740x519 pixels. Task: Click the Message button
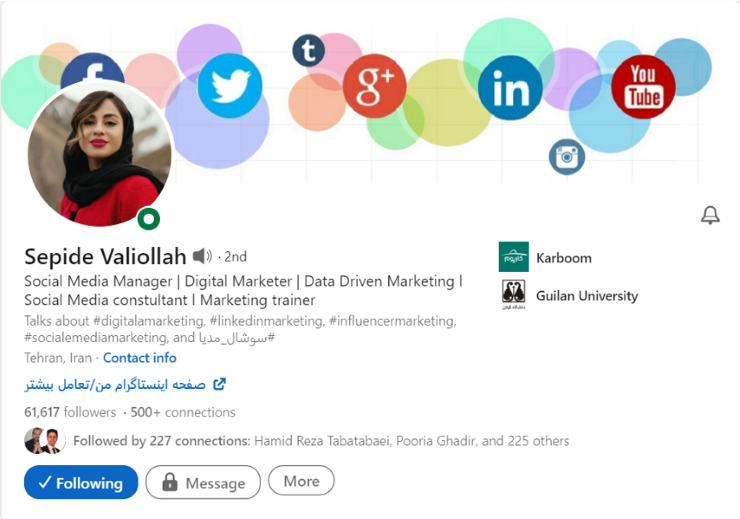coord(203,482)
